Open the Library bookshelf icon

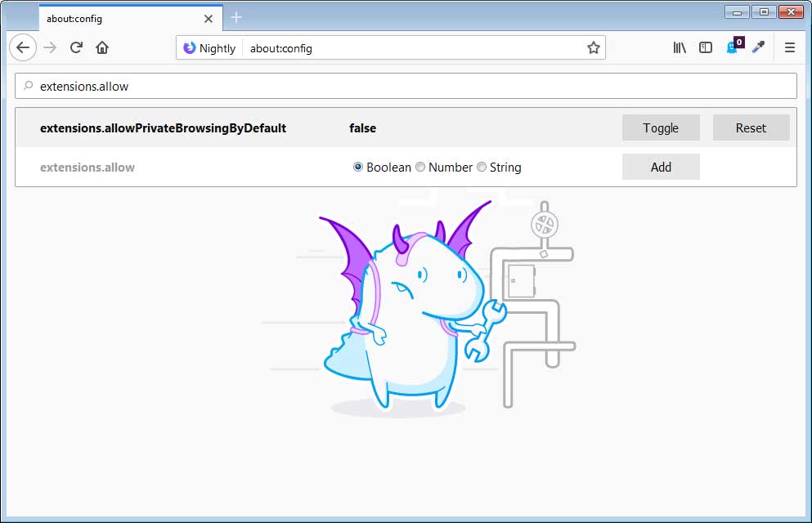click(680, 47)
